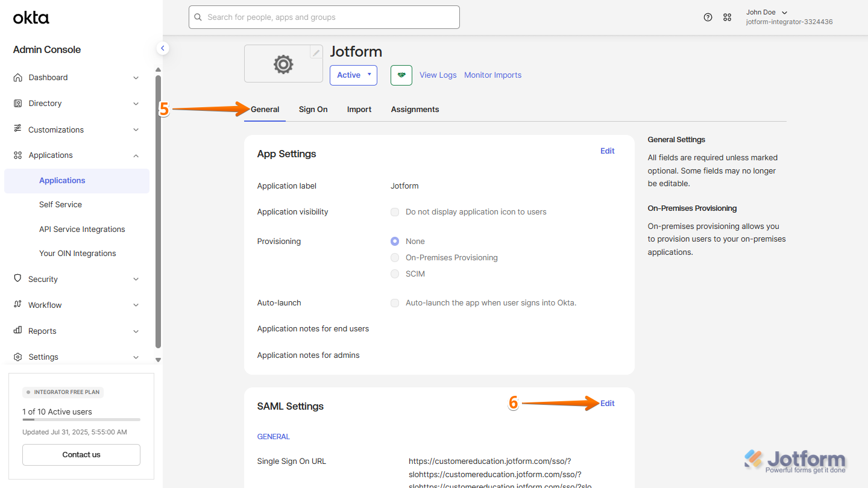Screen dimensions: 868x488
Task: Edit the app logo with pencil icon
Action: click(316, 52)
